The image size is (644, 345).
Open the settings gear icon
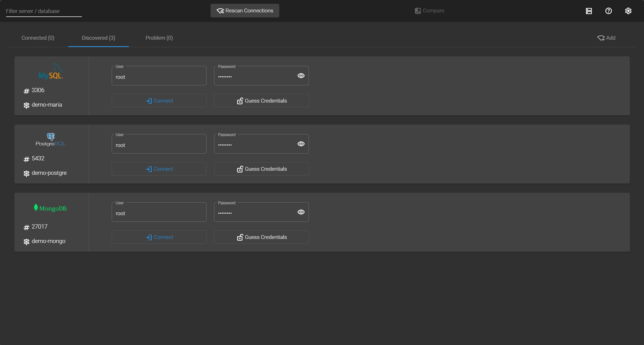(628, 11)
